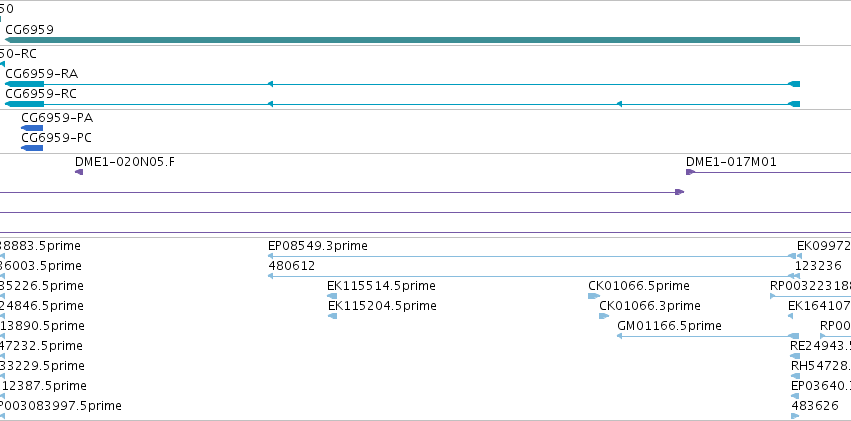Viewport: 851px width, 421px height.
Task: Select the GM01166.5prime label
Action: point(670,326)
